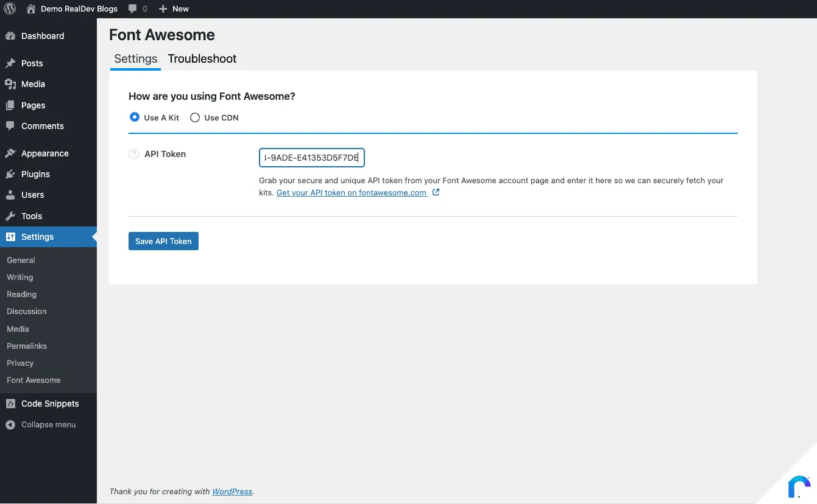Open Privacy settings submenu
The image size is (817, 504).
click(x=20, y=363)
